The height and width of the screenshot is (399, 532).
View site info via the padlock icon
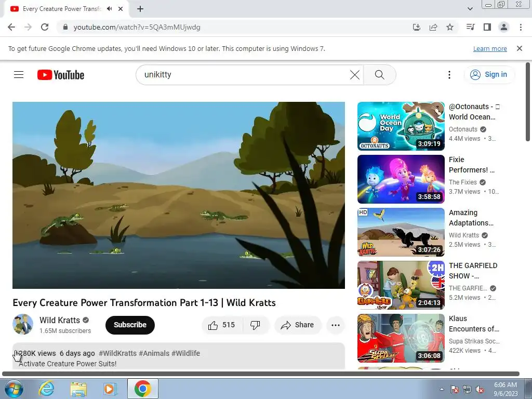tap(65, 27)
